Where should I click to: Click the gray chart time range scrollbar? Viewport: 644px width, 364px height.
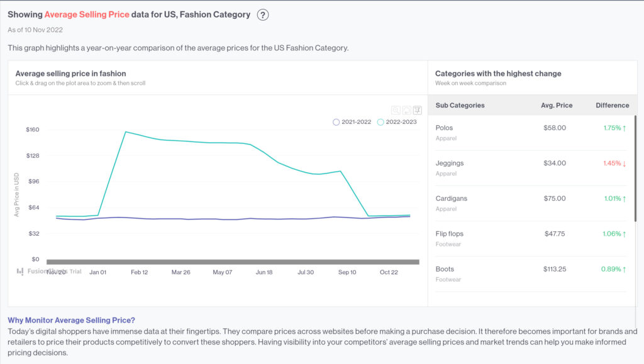(x=233, y=262)
